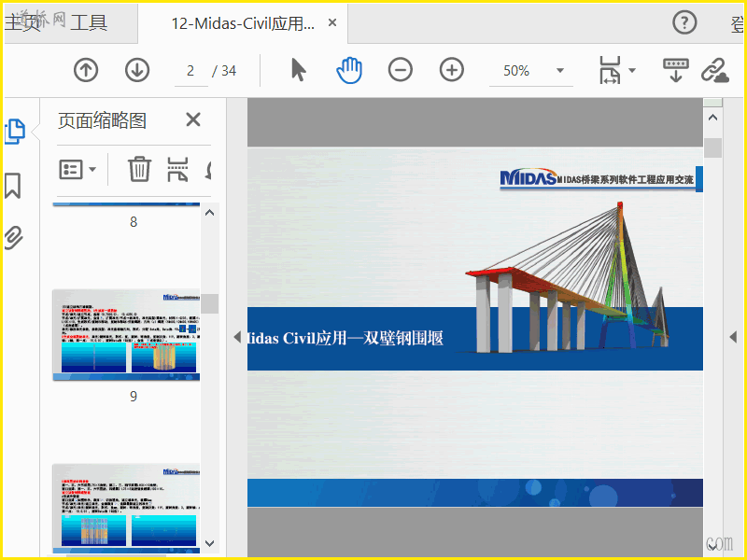
Task: Select the arrow selection tool
Action: coord(299,70)
